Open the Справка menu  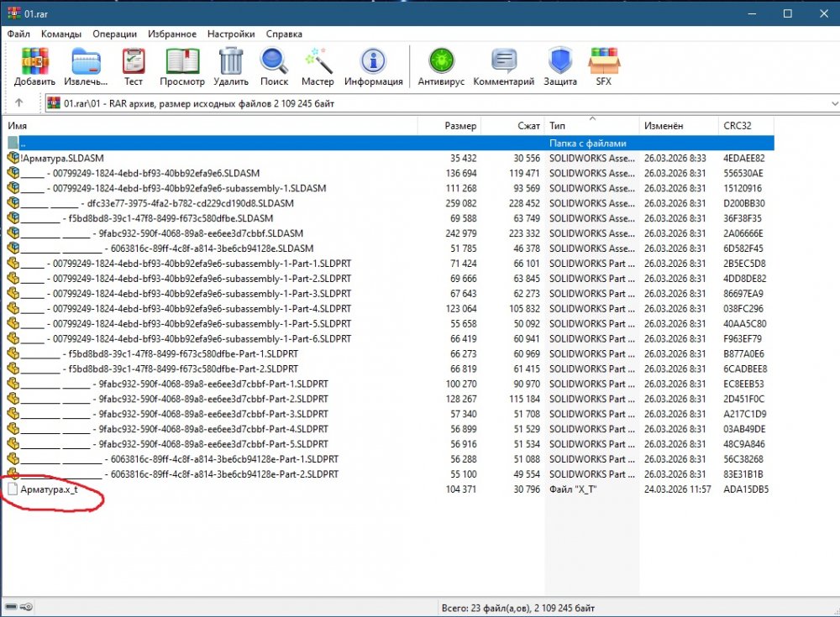(284, 34)
